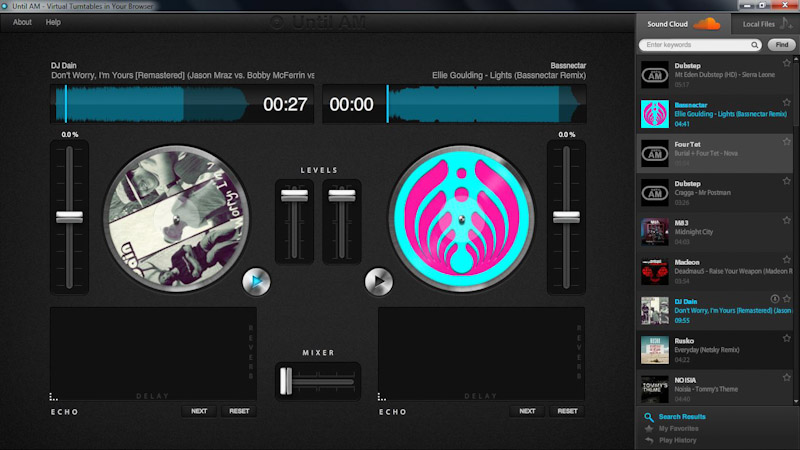Click the download icon on DJ Dain row
Image resolution: width=800 pixels, height=450 pixels.
tap(774, 299)
